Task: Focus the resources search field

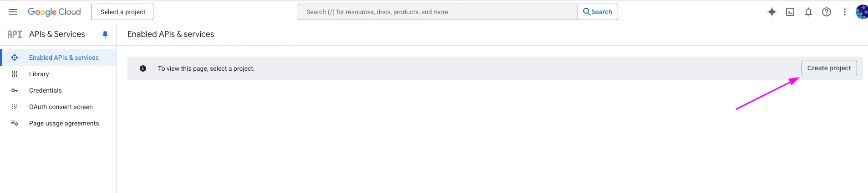Action: pos(437,12)
